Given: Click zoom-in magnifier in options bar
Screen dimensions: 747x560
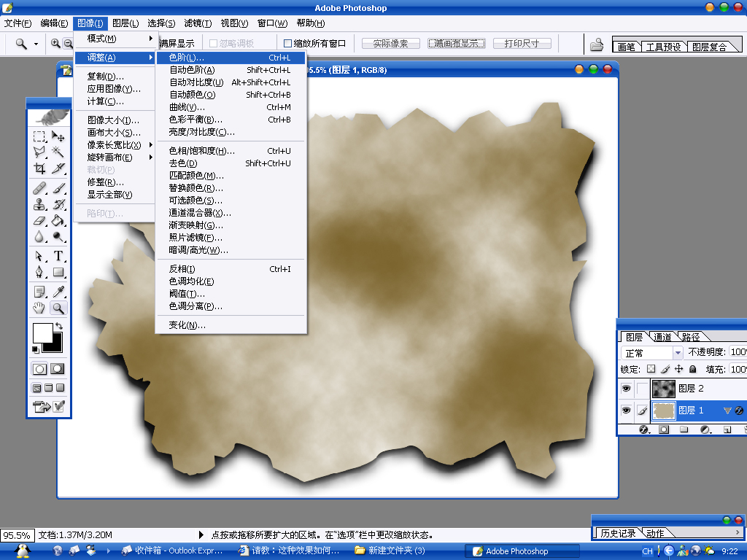Looking at the screenshot, I should [x=55, y=43].
